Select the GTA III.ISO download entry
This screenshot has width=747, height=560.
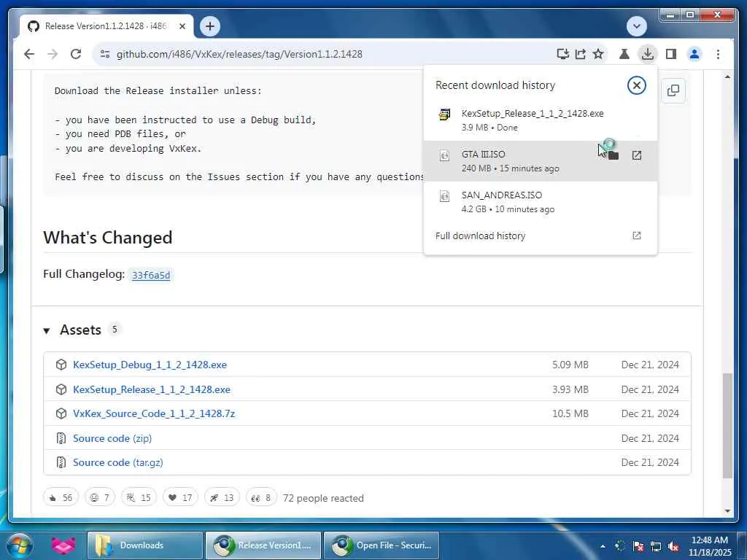click(541, 161)
